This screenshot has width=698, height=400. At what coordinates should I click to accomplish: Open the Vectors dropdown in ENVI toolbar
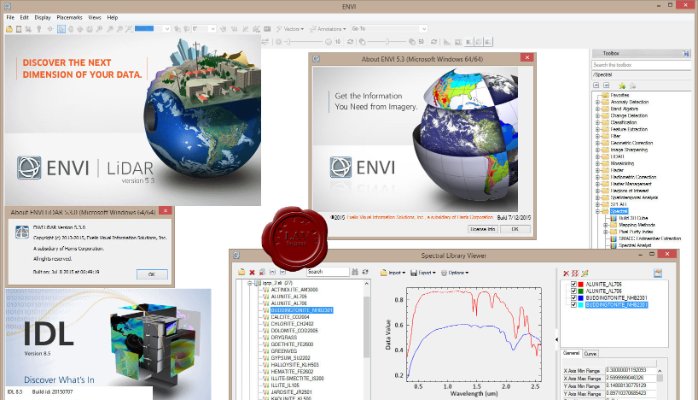[x=290, y=29]
